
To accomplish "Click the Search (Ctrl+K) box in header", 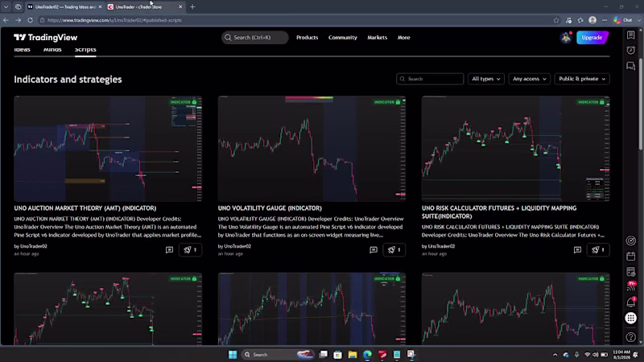I will click(x=254, y=37).
